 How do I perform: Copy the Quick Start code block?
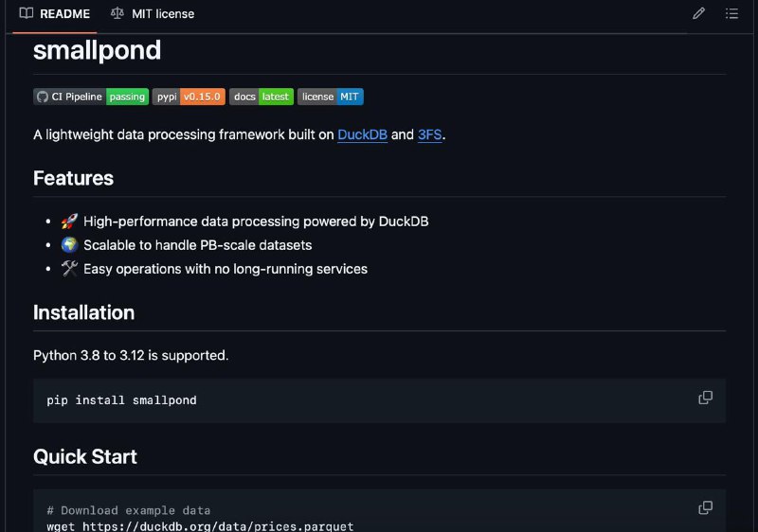point(705,507)
